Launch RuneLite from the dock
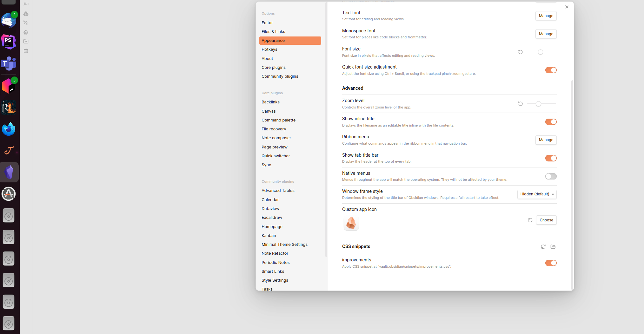 (x=9, y=107)
